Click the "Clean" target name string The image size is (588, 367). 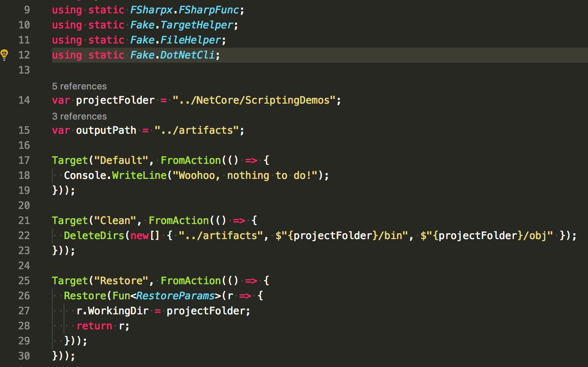(x=115, y=220)
